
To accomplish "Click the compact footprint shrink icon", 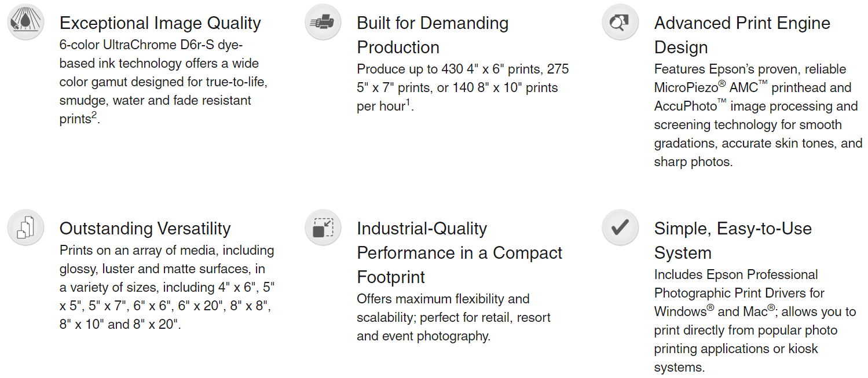I will click(x=323, y=227).
